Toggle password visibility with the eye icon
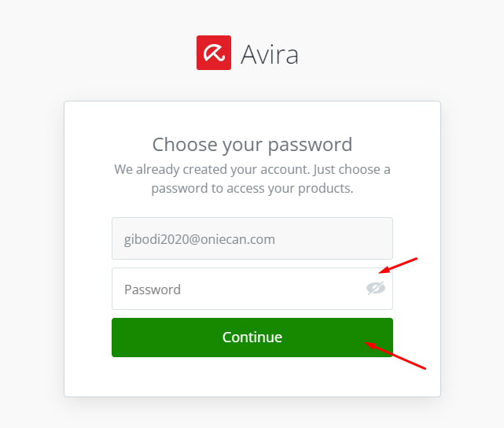This screenshot has height=428, width=504. click(x=376, y=289)
